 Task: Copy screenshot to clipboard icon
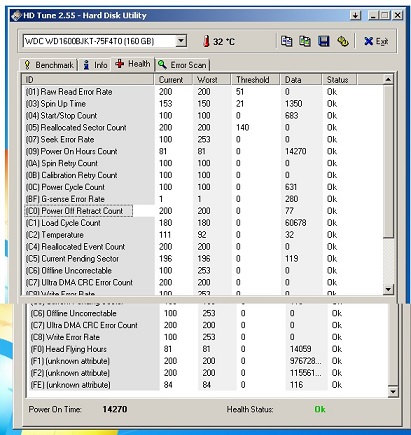(x=305, y=41)
